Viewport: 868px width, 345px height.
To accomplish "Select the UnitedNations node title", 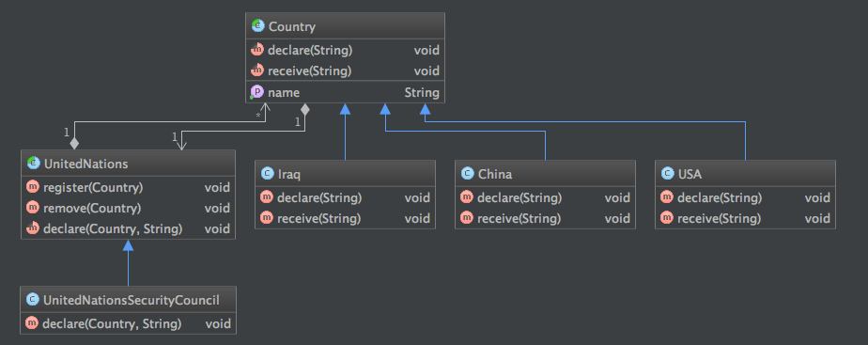I will pos(85,164).
